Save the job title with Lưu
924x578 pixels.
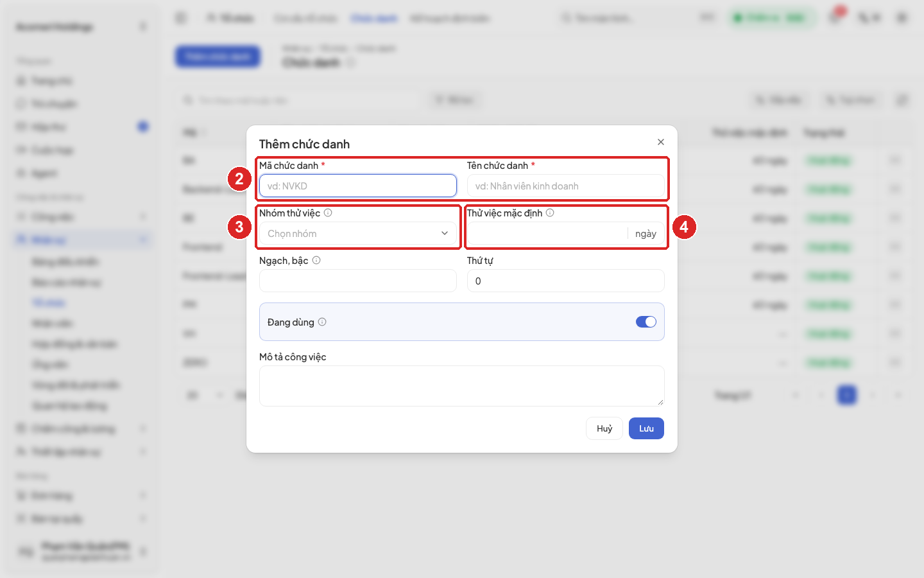pyautogui.click(x=646, y=428)
